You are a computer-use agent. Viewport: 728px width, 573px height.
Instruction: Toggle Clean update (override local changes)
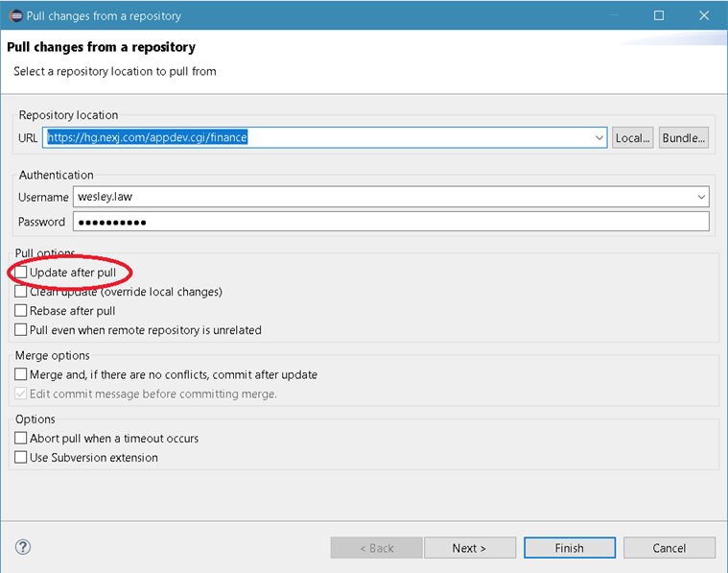(21, 292)
